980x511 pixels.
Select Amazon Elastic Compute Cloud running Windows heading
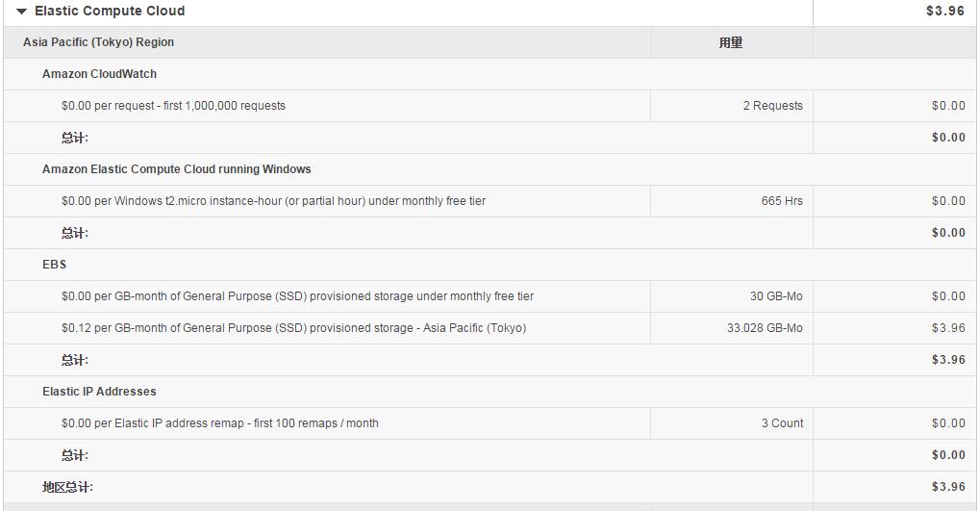pos(176,169)
